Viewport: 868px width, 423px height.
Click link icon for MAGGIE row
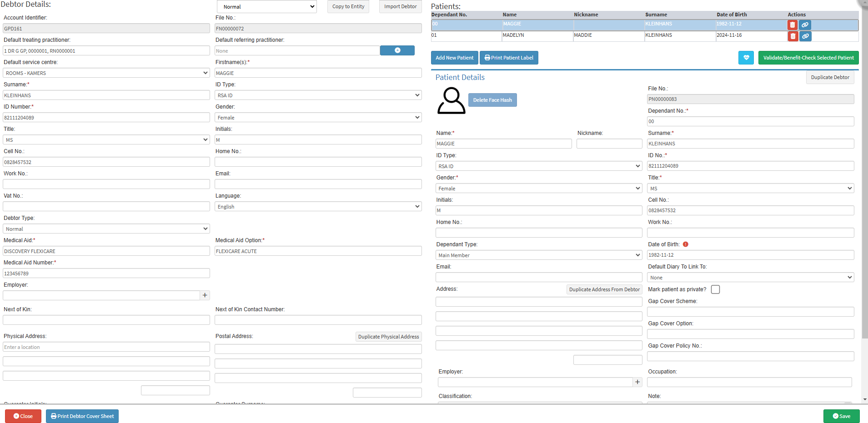tap(805, 25)
